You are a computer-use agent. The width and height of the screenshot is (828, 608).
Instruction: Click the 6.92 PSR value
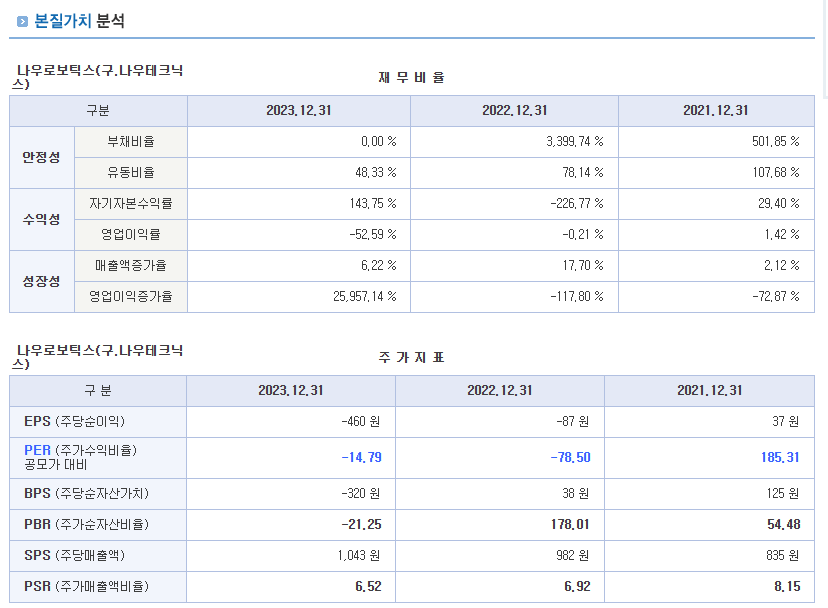(577, 586)
